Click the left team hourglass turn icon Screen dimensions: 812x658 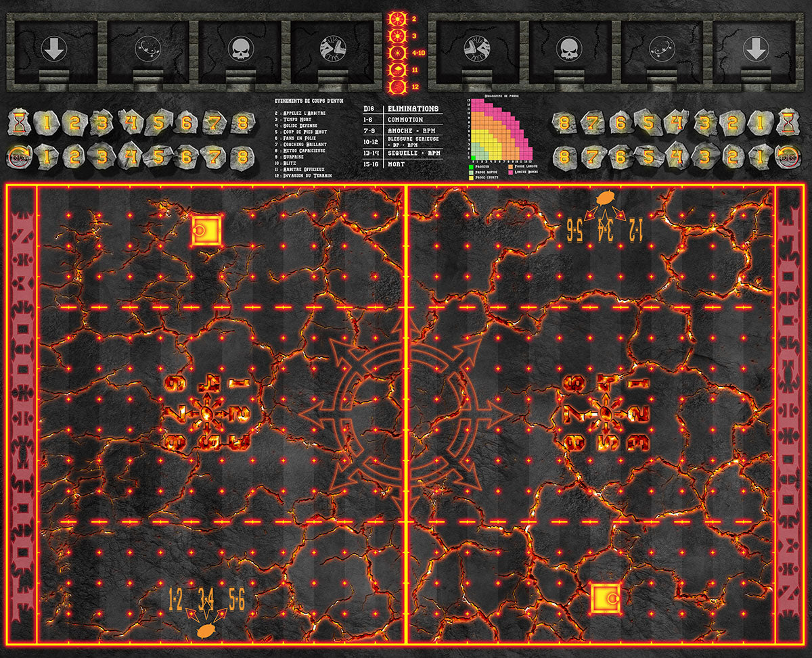click(x=19, y=123)
